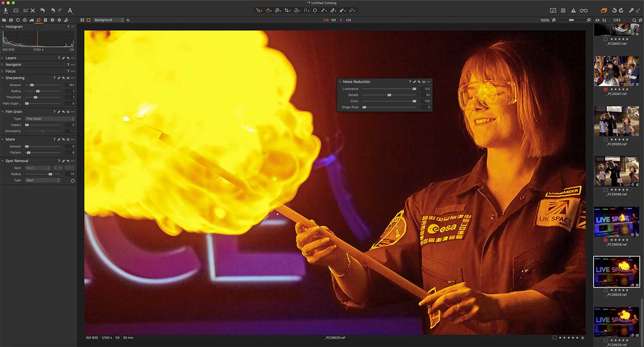The height and width of the screenshot is (347, 644).
Task: Toggle browser visibility eye icon
Action: point(598,20)
